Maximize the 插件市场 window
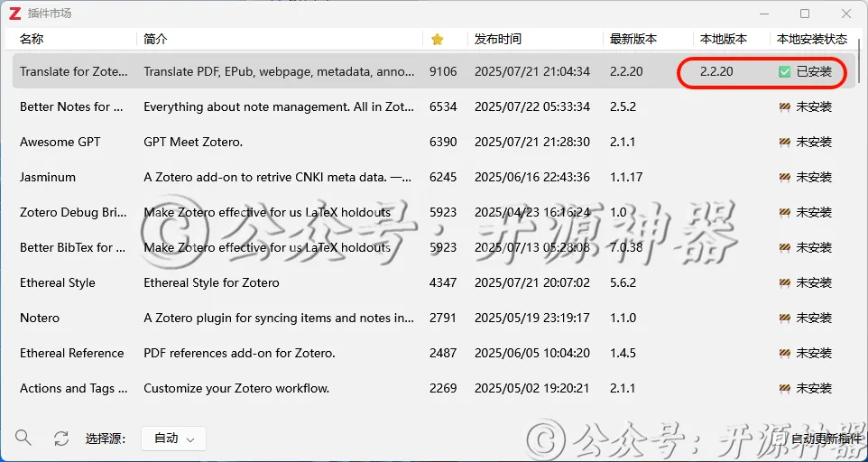The height and width of the screenshot is (462, 868). 805,14
